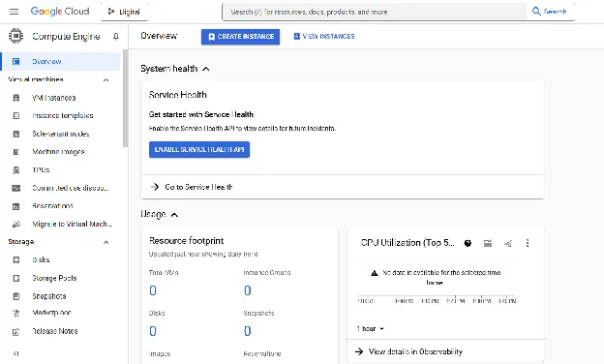
Task: Collapse the Virtual machines section
Action: 106,79
